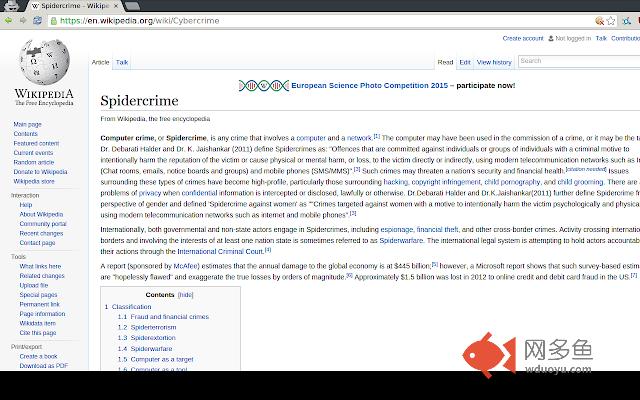This screenshot has height=400, width=640.
Task: Open a new tab button
Action: 132,6
